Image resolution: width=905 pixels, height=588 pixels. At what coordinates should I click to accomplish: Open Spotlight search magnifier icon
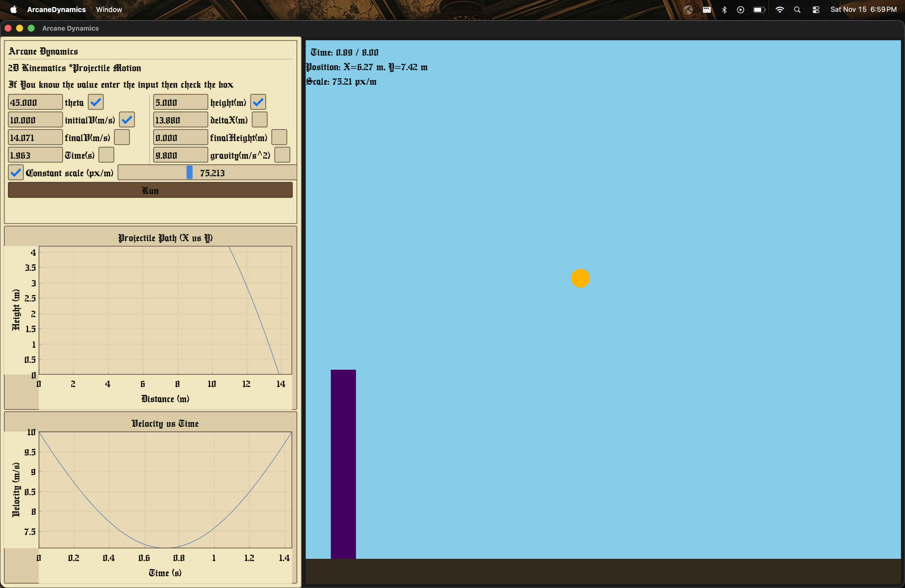tap(797, 10)
